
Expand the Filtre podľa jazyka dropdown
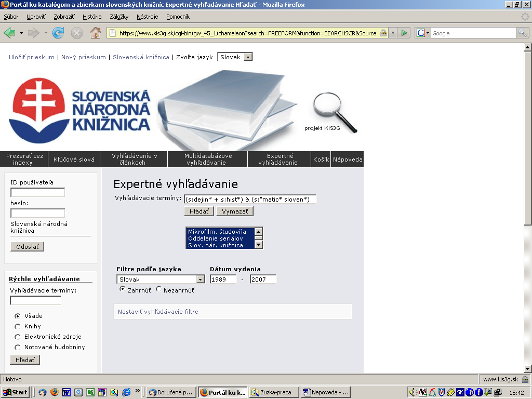[200, 280]
